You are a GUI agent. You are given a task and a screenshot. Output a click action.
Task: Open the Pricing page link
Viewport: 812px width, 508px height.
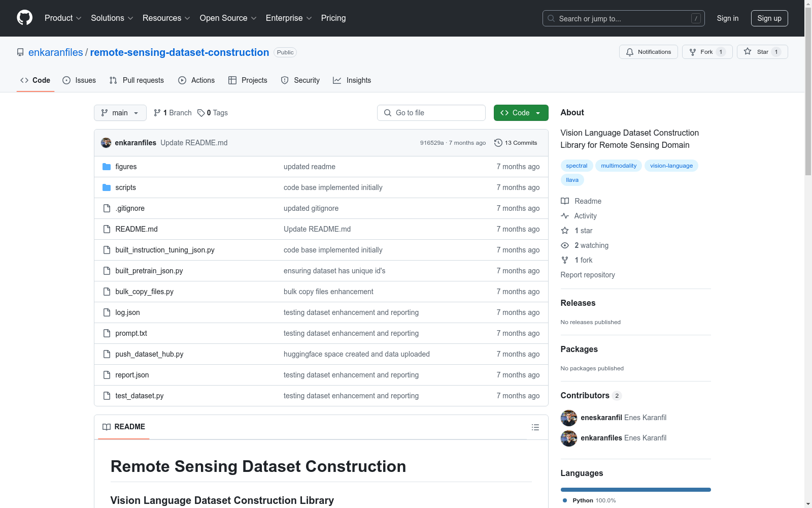[x=333, y=18]
